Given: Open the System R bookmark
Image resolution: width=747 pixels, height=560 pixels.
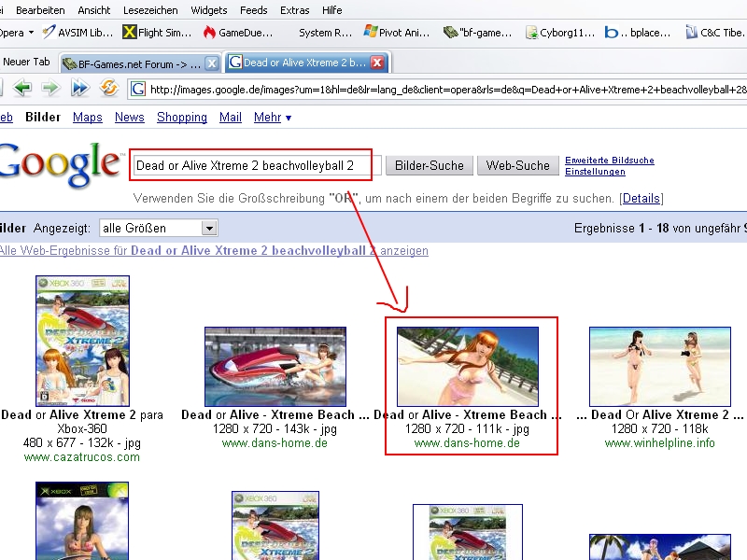Looking at the screenshot, I should (325, 33).
